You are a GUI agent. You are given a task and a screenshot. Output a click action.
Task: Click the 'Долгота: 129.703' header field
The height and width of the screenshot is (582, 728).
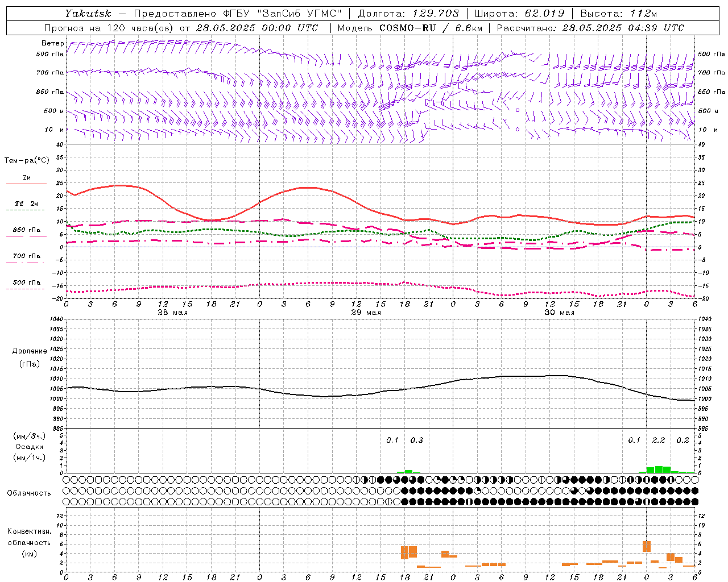click(408, 13)
